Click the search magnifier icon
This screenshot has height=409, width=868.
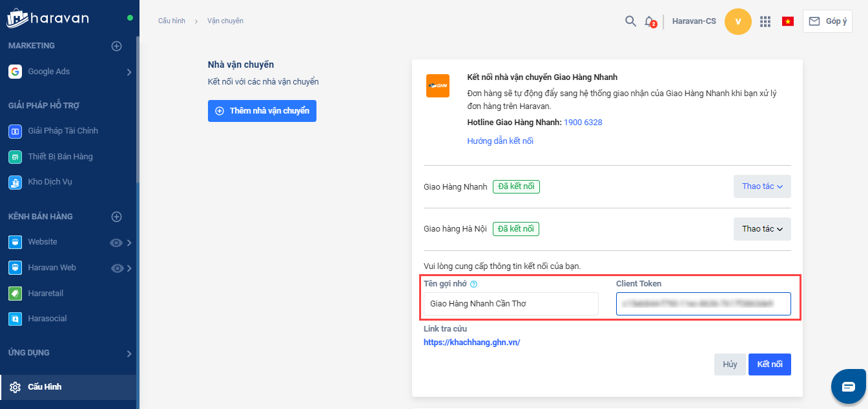630,21
